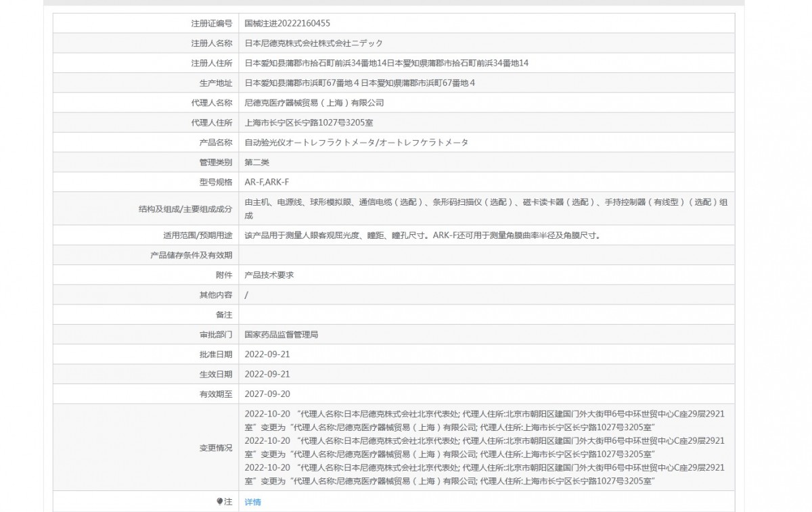
Task: Click the 注册证编号 label cell
Action: click(146, 24)
